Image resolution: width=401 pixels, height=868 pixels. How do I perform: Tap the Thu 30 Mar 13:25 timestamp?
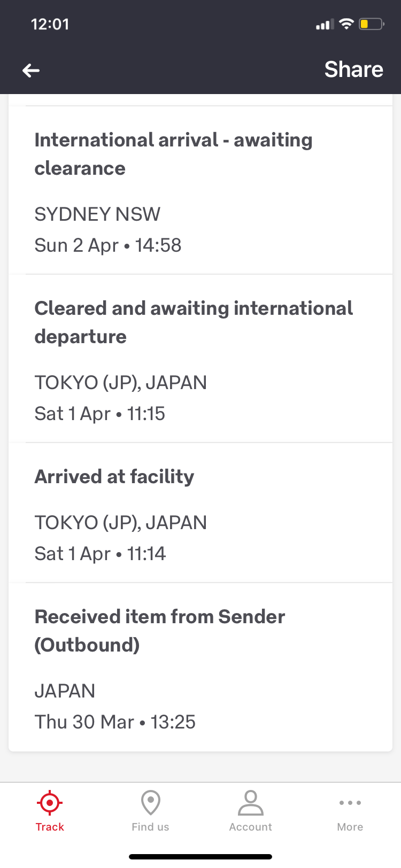[x=115, y=722]
